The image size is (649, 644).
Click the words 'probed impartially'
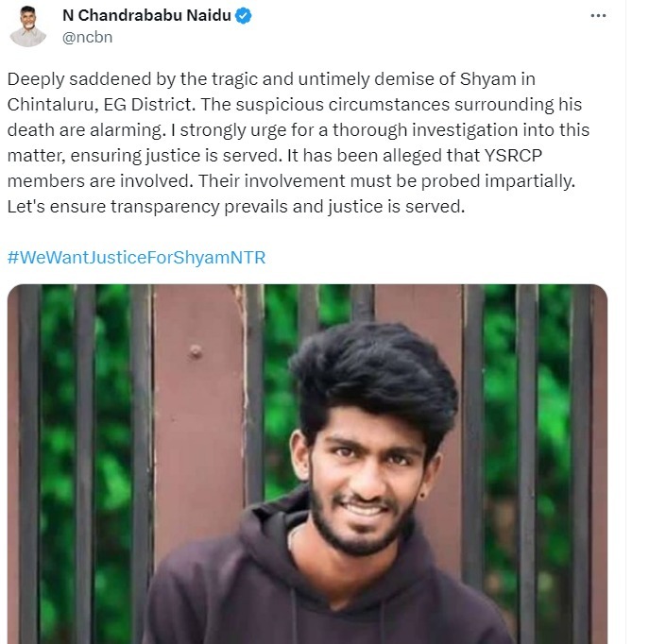coord(498,181)
